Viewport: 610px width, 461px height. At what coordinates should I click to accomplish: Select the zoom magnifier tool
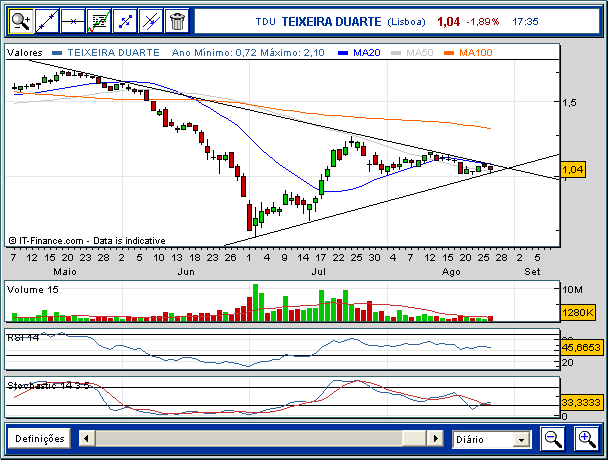point(21,21)
